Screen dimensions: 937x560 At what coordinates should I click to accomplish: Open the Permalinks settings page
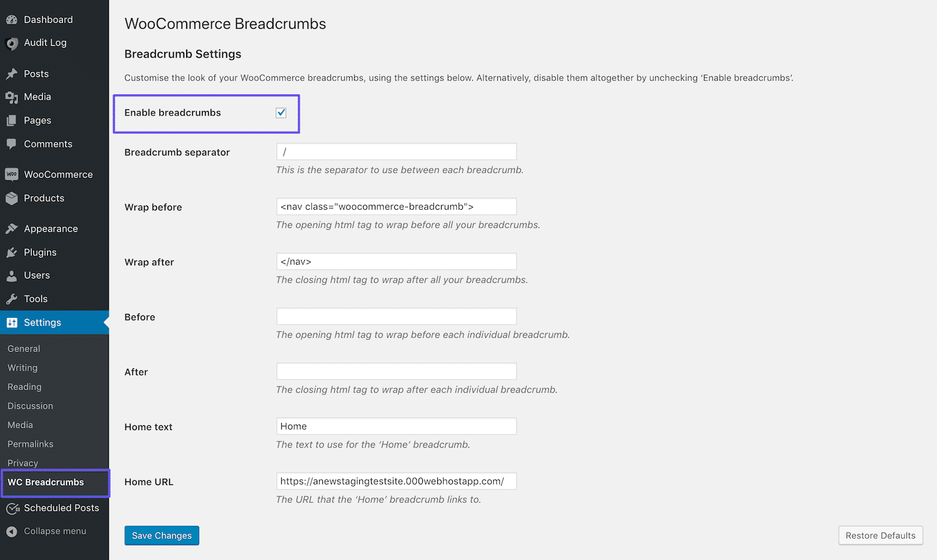[30, 444]
